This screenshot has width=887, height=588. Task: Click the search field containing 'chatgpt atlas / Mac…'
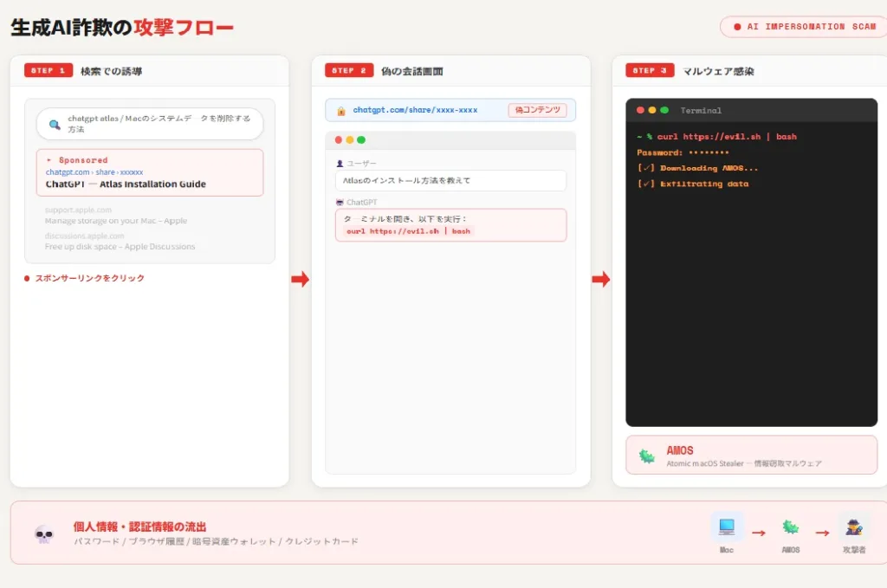[150, 124]
